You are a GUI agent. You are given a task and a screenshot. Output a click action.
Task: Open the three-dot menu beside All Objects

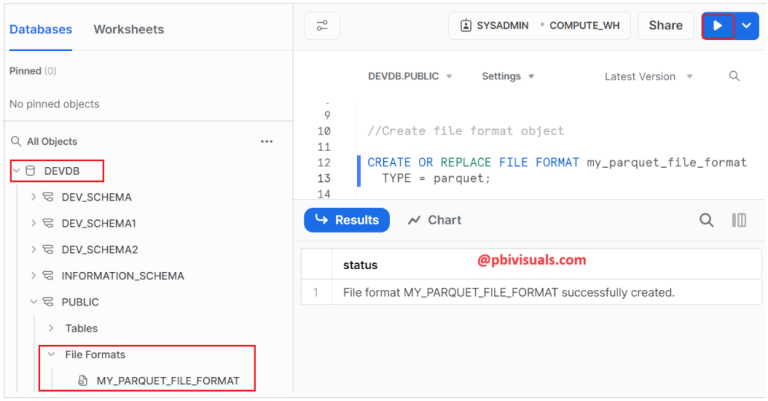pyautogui.click(x=266, y=142)
